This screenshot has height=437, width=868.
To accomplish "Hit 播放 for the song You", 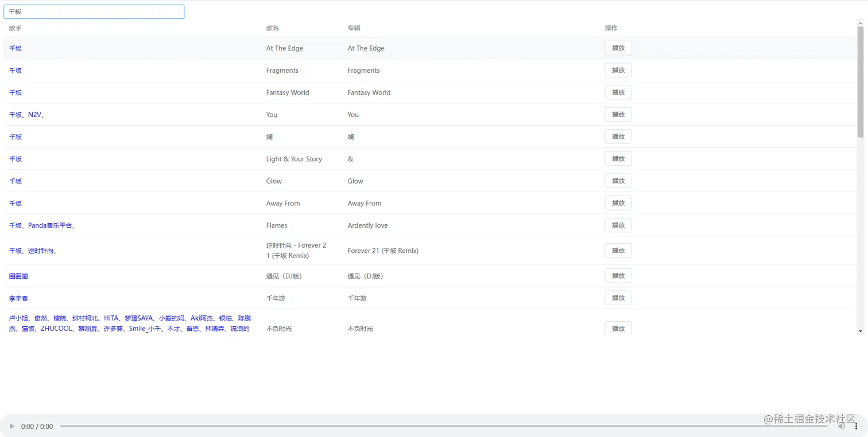I will point(618,114).
